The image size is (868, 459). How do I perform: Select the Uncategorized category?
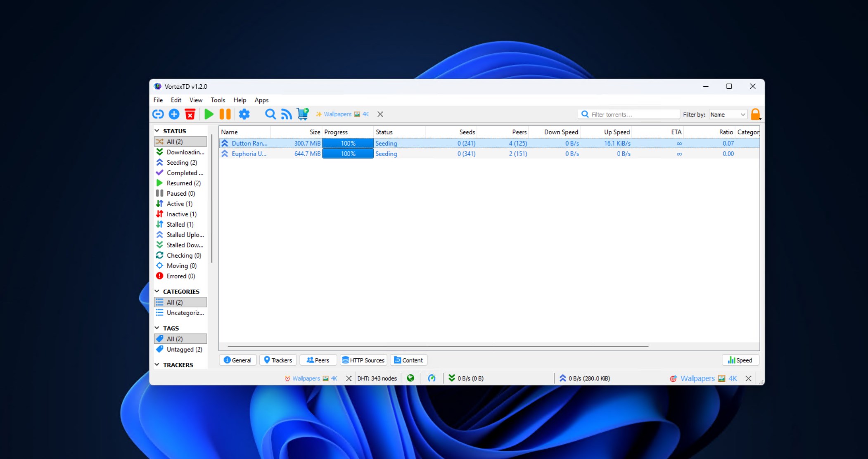point(180,312)
